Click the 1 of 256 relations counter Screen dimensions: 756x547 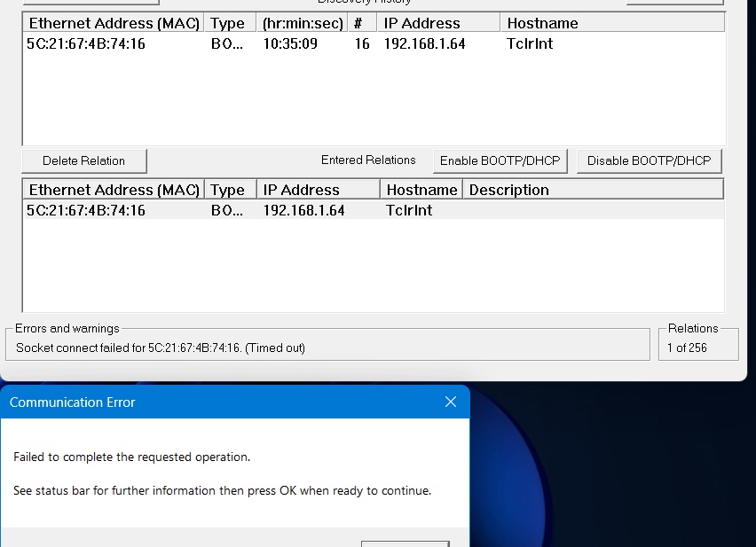687,348
